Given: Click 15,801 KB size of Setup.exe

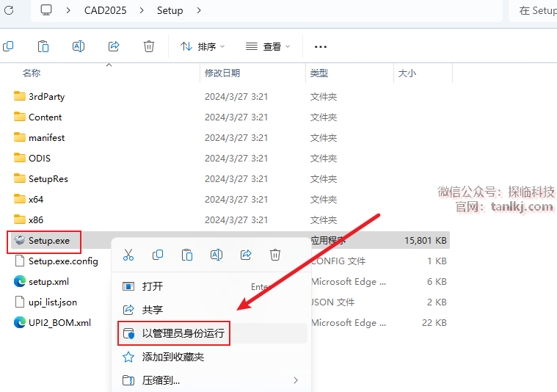Looking at the screenshot, I should [425, 241].
